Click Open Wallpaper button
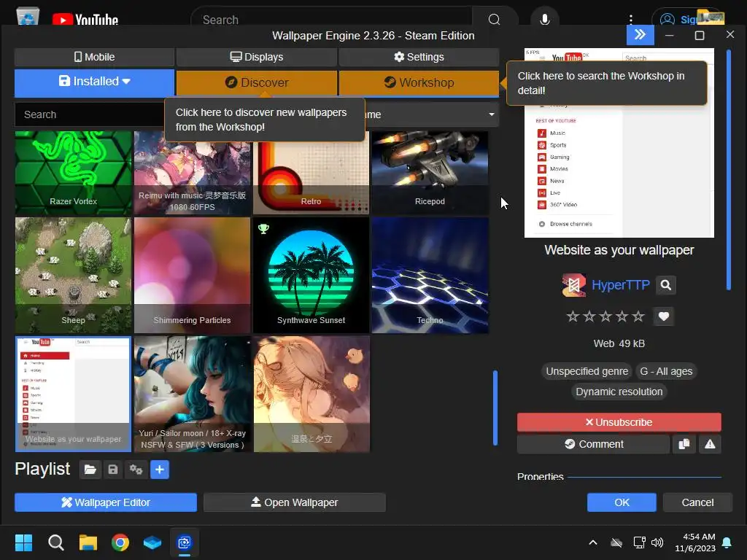747x560 pixels. [x=295, y=502]
